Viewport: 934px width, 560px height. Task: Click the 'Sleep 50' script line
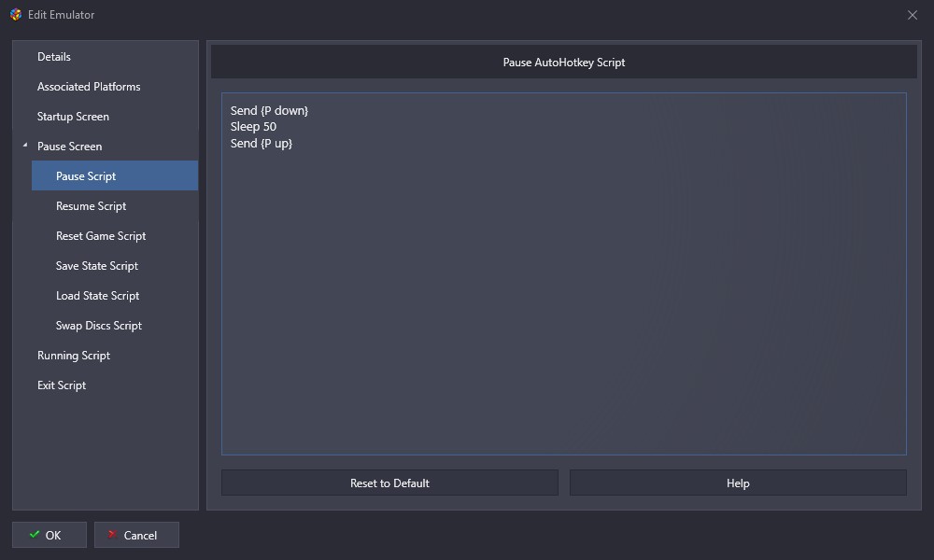(253, 126)
